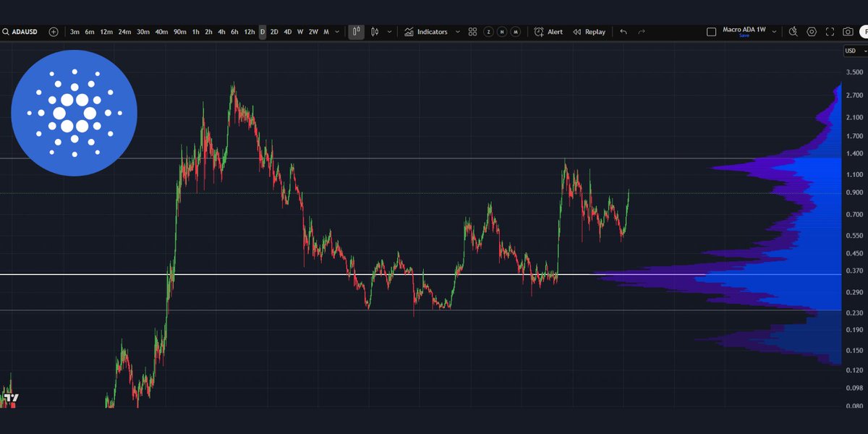868x434 pixels.
Task: Open the layout setup square icon
Action: click(711, 32)
